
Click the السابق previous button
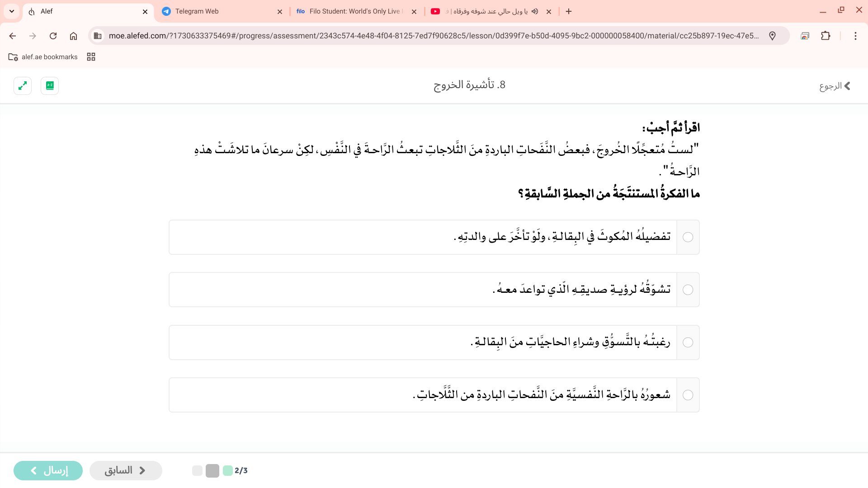pos(126,470)
